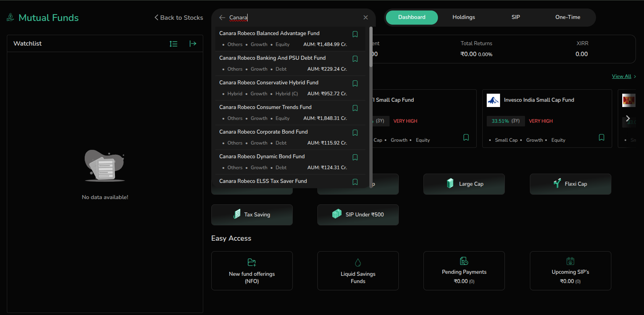Open Canara Robeco Banking And PSU Debt Fund

coord(290,63)
